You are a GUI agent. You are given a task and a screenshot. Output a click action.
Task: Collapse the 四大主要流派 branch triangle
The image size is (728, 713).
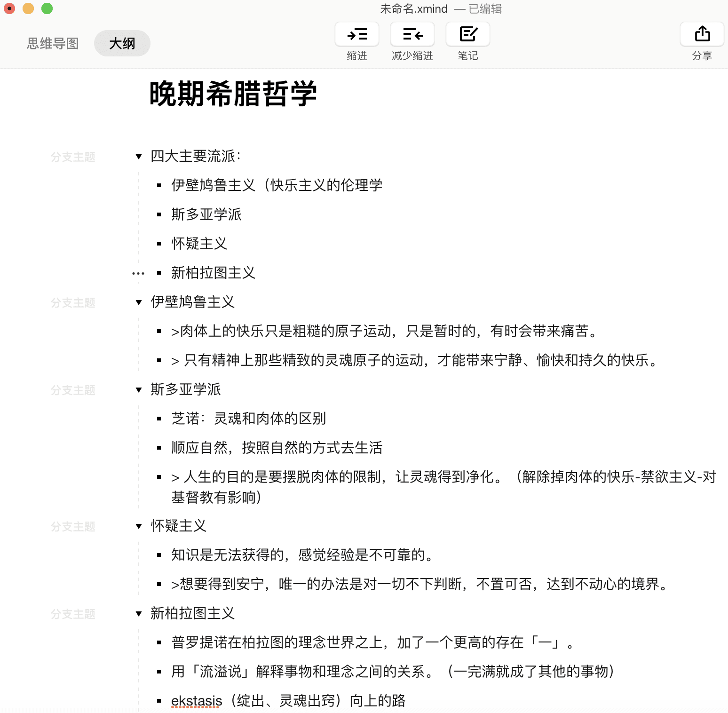[138, 156]
